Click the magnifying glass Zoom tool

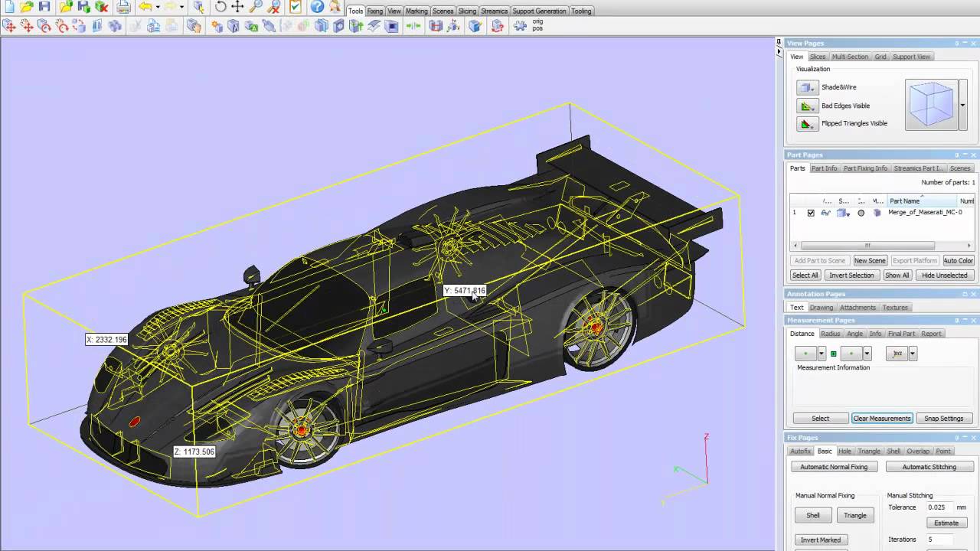(256, 7)
